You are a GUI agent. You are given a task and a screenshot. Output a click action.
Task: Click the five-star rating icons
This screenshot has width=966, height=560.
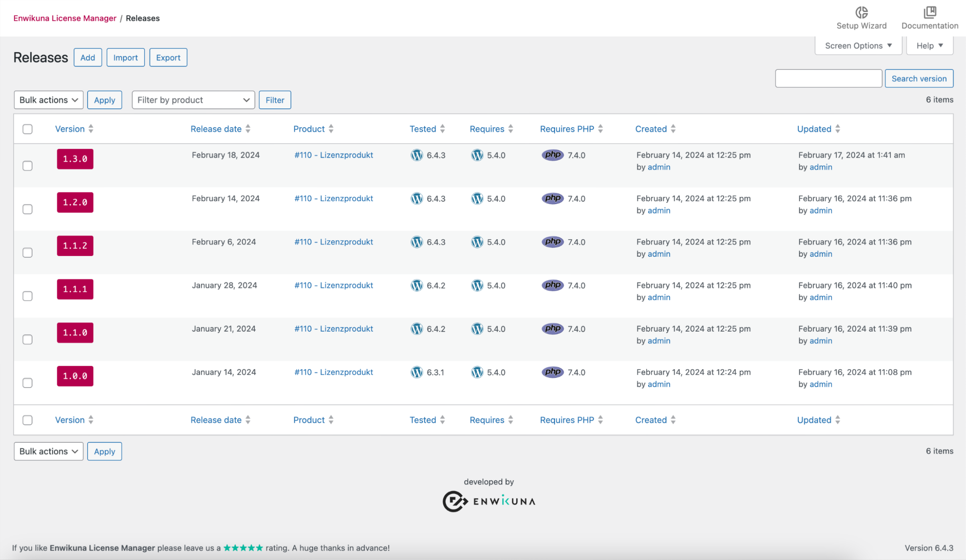(243, 548)
